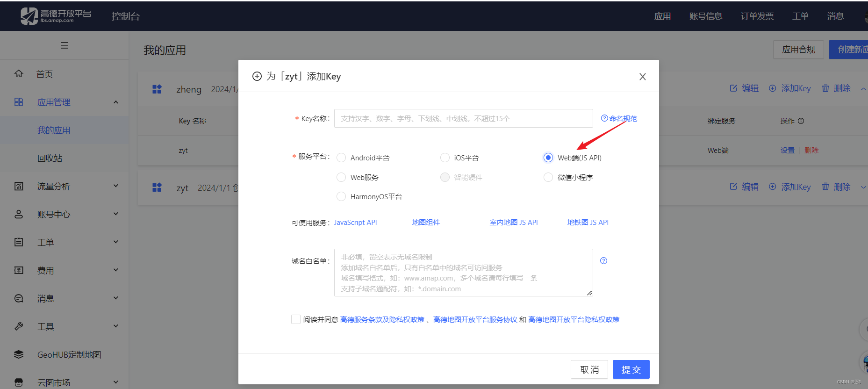868x389 pixels.
Task: Open the 室内地图 JS API link
Action: tap(514, 223)
